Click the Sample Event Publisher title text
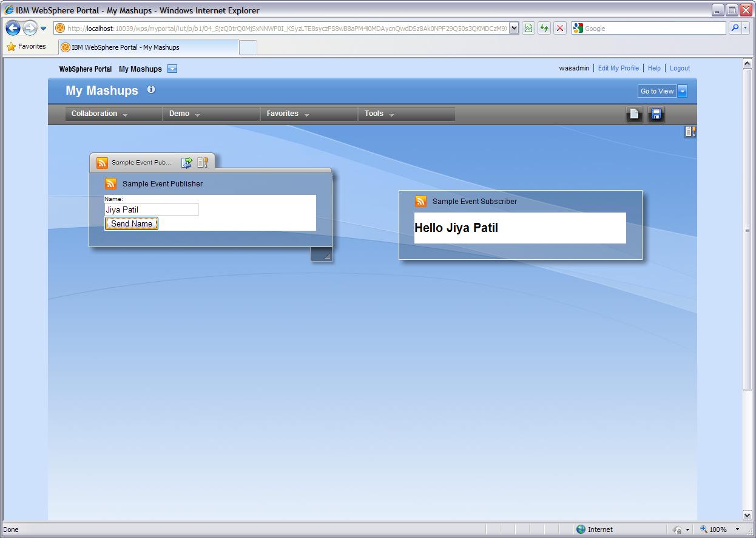Viewport: 756px width, 538px height. (x=163, y=184)
